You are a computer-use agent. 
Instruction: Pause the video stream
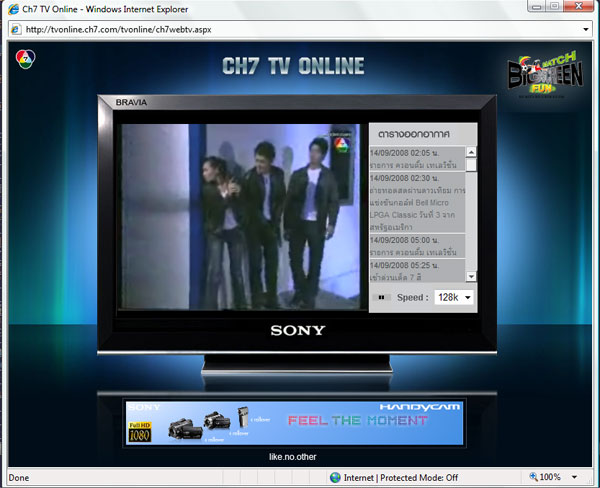coord(381,297)
